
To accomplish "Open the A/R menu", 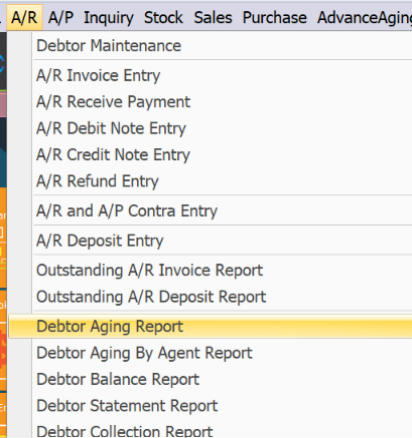I will tap(24, 17).
